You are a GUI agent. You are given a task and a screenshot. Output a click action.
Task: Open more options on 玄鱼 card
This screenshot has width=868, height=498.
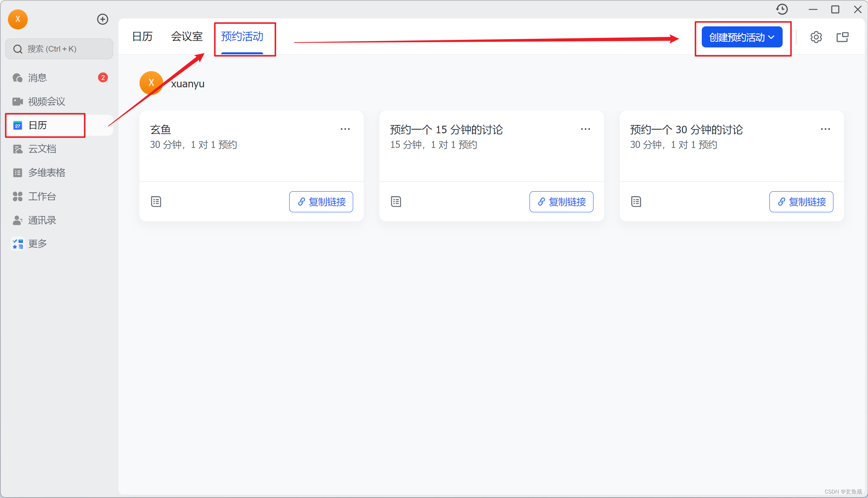[345, 129]
